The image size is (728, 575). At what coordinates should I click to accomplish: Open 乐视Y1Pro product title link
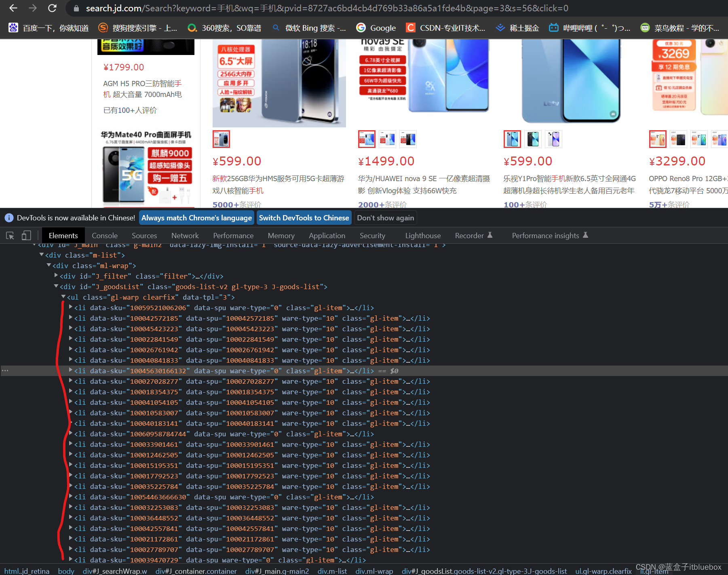click(x=569, y=184)
